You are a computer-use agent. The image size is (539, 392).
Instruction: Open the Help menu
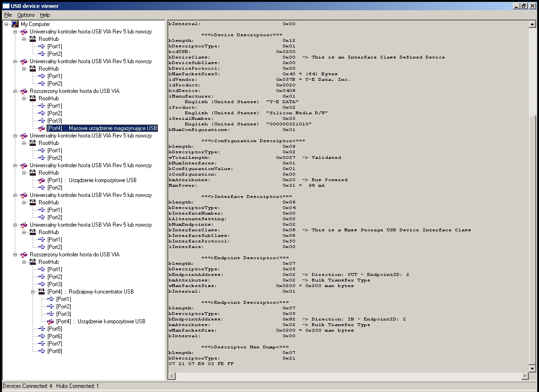45,15
